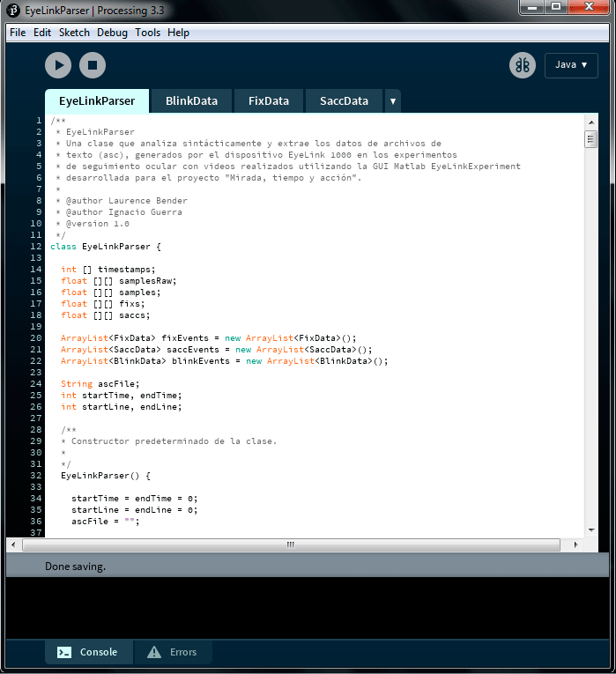Switch to the BlinkData tab
Viewport: 616px width, 674px height.
[191, 101]
